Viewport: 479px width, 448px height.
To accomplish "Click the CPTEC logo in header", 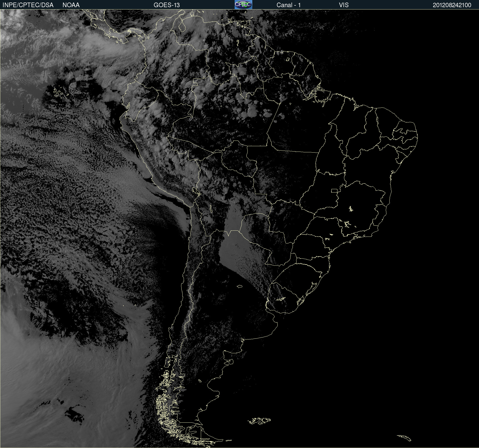I will point(243,5).
